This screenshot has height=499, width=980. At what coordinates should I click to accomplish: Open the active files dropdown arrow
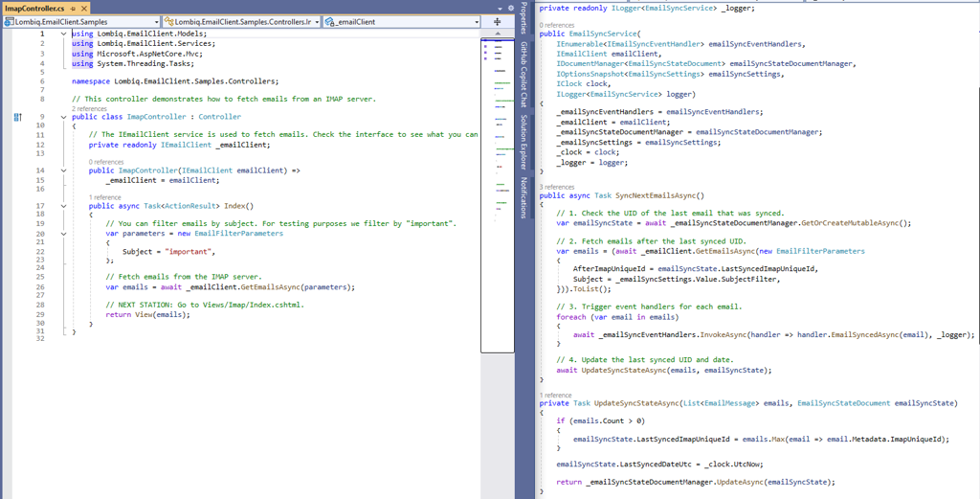click(500, 8)
